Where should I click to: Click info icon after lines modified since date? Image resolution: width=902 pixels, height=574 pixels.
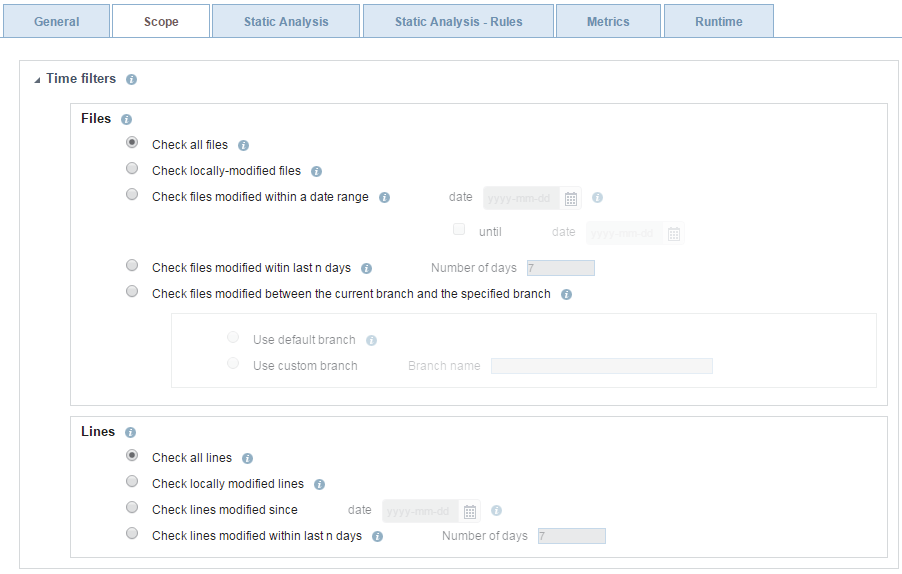click(496, 511)
